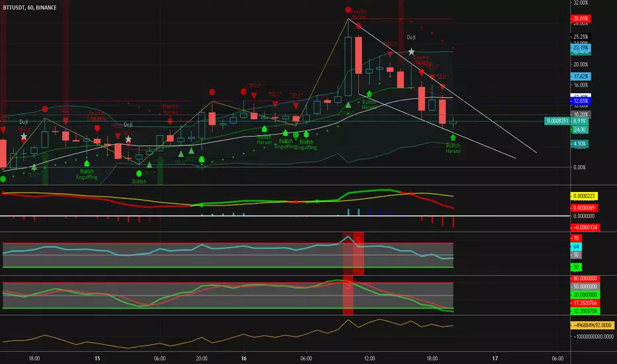Click the green circle marker beside first candle
This screenshot has width=617, height=364.
point(3,179)
